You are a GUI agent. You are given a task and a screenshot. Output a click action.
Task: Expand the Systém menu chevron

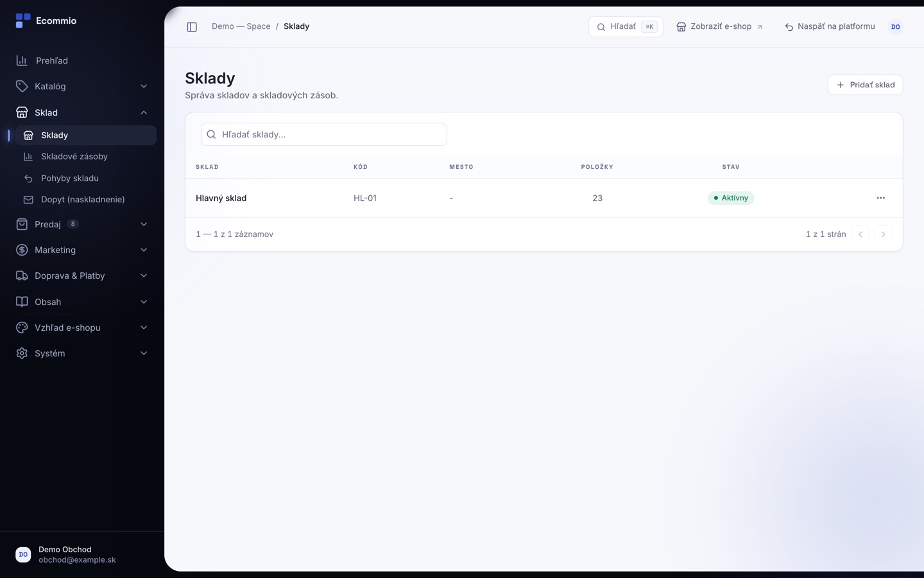pos(144,353)
